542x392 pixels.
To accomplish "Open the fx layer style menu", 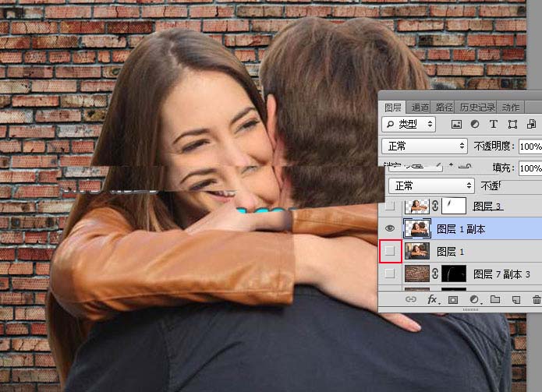I will point(432,299).
